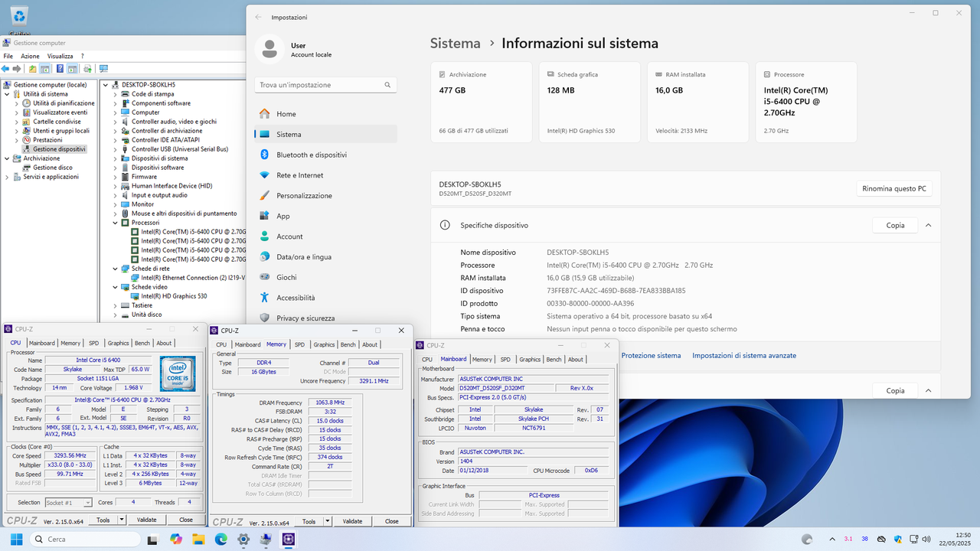Viewport: 980px width, 551px height.
Task: Click the monitor scan-hardware toolbar icon
Action: coord(103,69)
